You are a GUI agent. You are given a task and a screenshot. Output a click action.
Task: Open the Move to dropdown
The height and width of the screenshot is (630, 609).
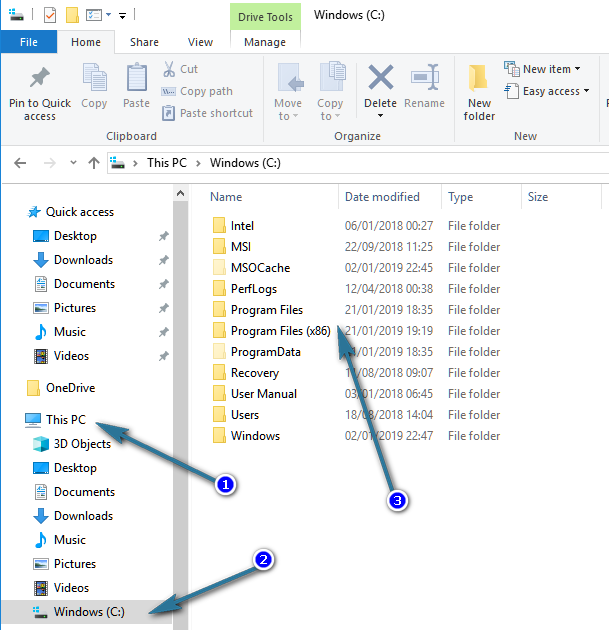click(x=288, y=92)
